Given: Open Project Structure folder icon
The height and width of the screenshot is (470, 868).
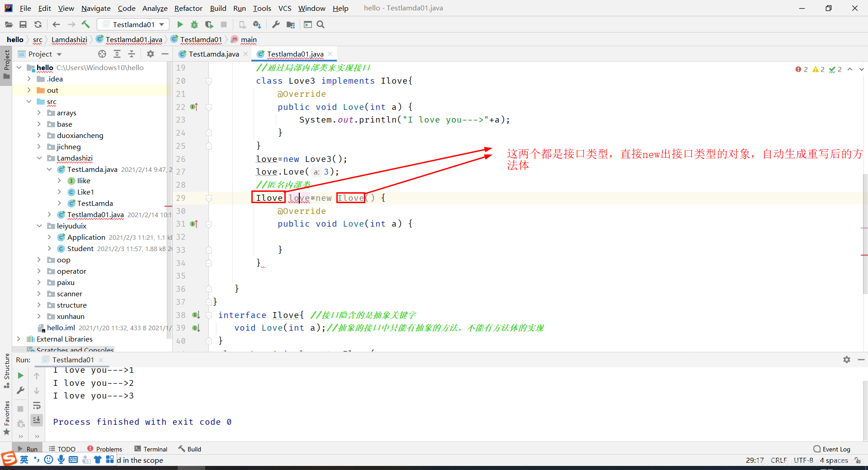Looking at the screenshot, I should pos(291,24).
